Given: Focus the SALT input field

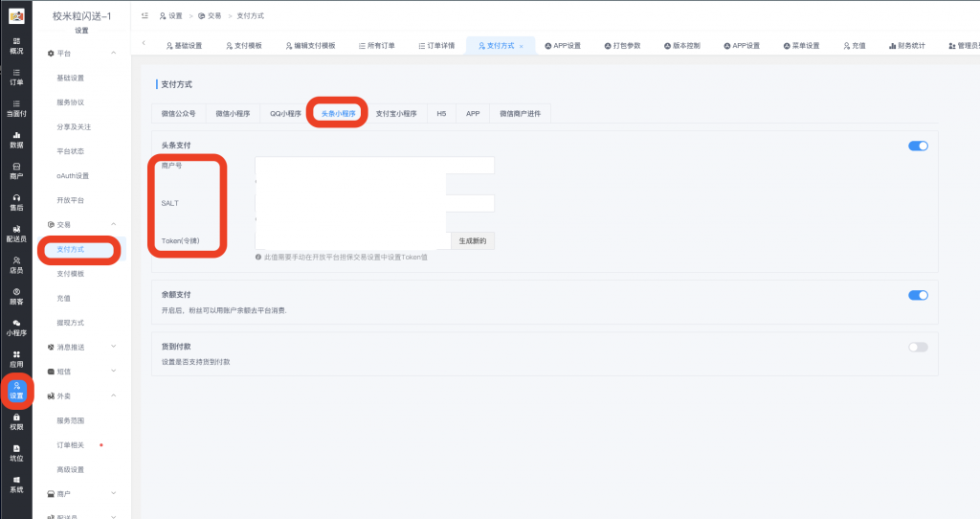Looking at the screenshot, I should (x=374, y=203).
